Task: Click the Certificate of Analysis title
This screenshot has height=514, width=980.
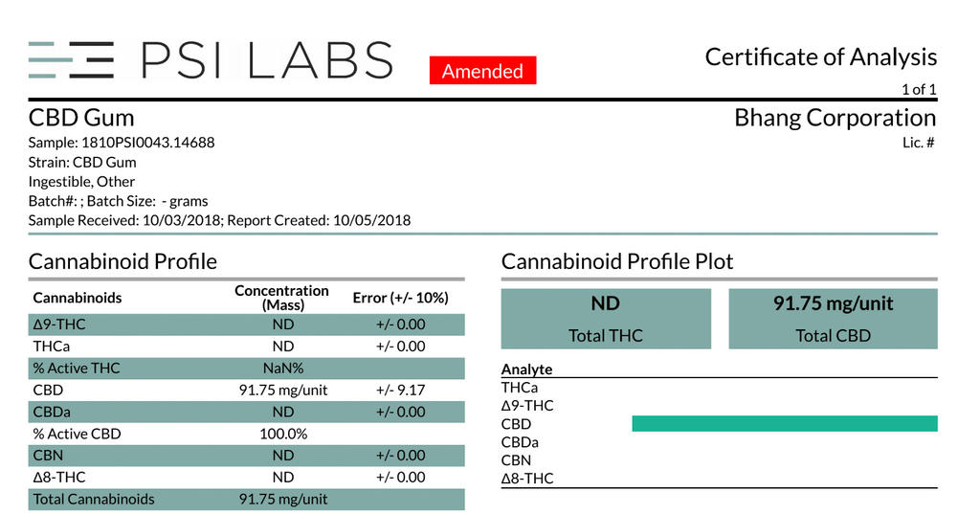Action: point(820,56)
